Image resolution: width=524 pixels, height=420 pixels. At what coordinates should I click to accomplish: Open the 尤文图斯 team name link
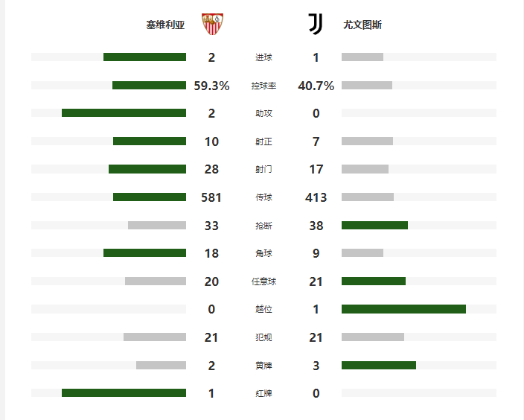click(362, 25)
